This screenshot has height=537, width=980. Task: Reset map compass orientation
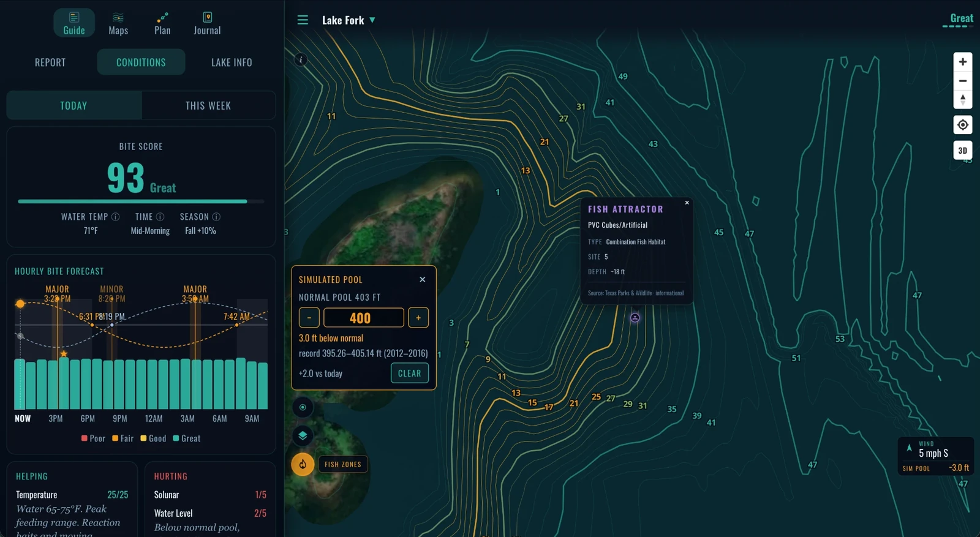(x=963, y=99)
